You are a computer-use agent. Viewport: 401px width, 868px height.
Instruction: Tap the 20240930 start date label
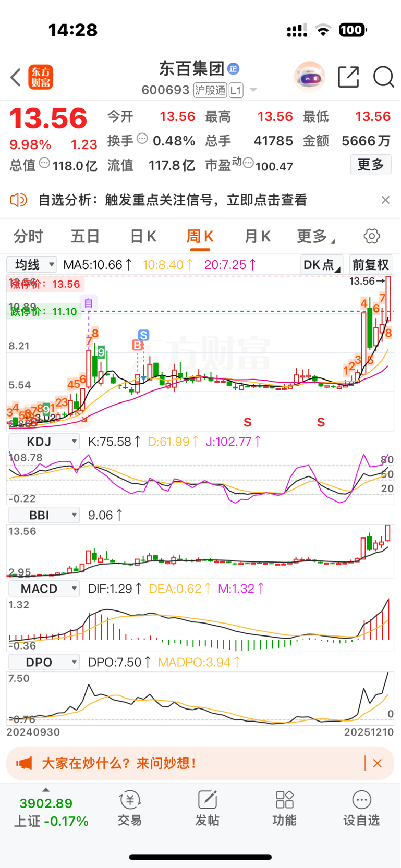(x=33, y=732)
